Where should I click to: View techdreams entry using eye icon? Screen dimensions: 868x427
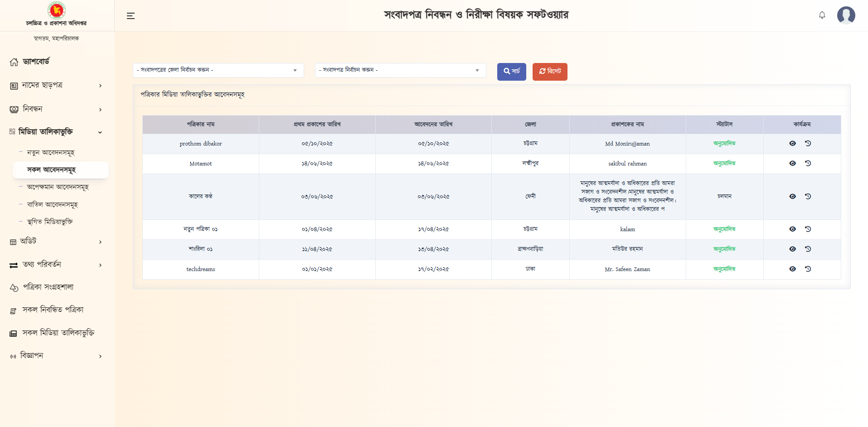click(x=792, y=269)
